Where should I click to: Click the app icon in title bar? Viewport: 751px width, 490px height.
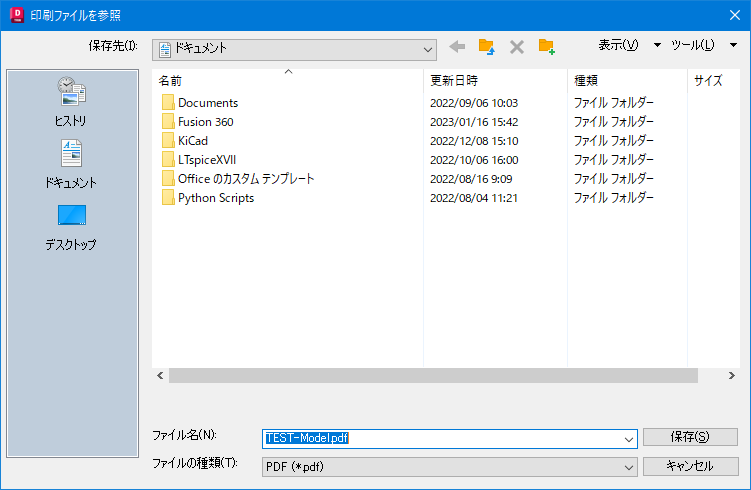click(x=17, y=15)
